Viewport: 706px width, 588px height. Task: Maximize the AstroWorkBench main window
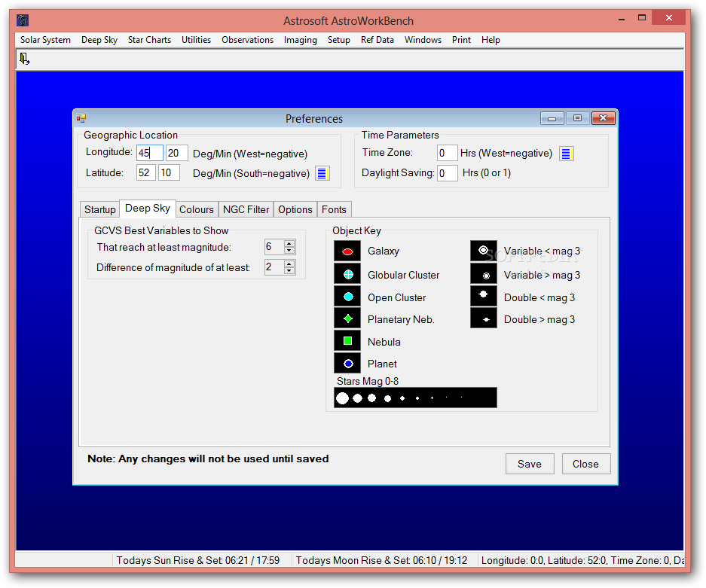(642, 18)
